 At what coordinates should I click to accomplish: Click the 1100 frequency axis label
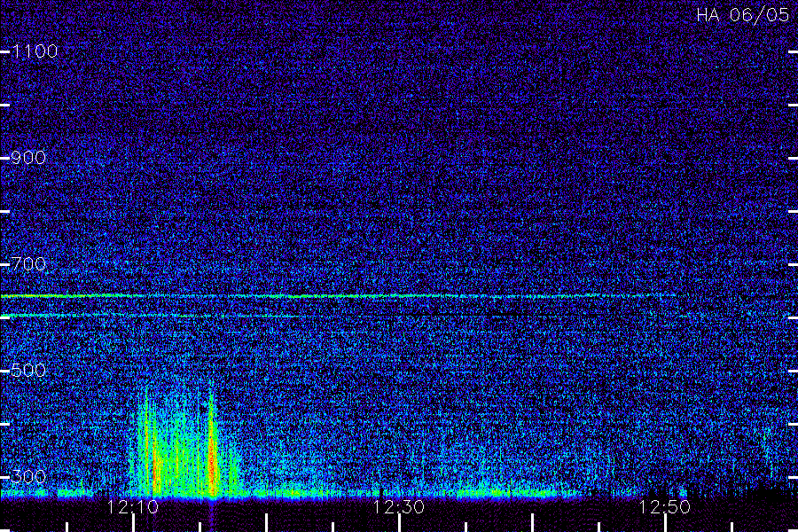pyautogui.click(x=35, y=51)
